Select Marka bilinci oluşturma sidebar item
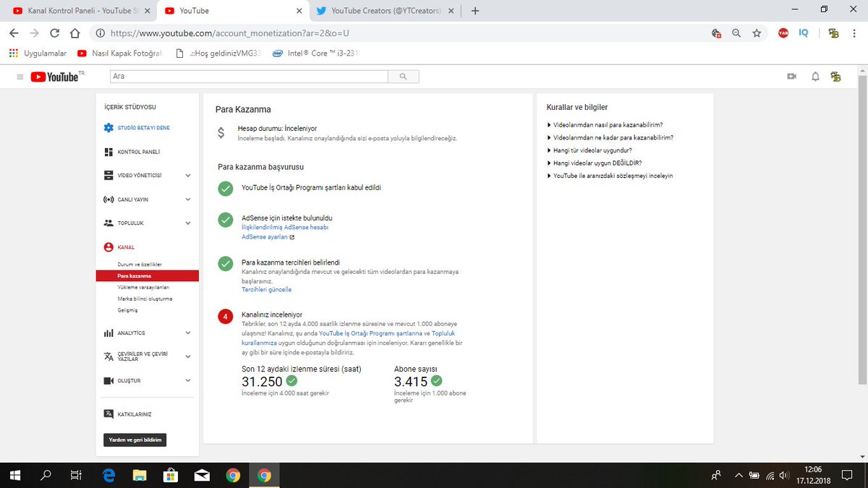The width and height of the screenshot is (868, 488). pos(145,299)
